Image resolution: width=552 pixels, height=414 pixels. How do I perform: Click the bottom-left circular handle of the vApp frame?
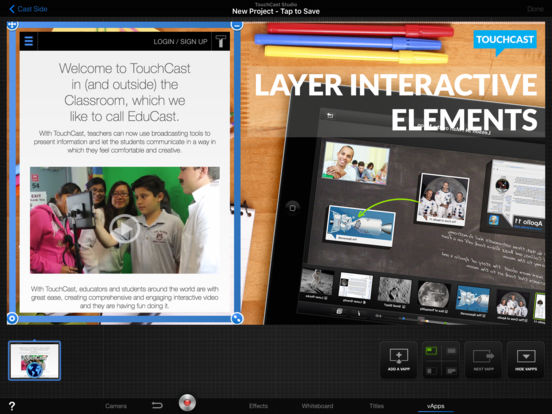(x=12, y=318)
